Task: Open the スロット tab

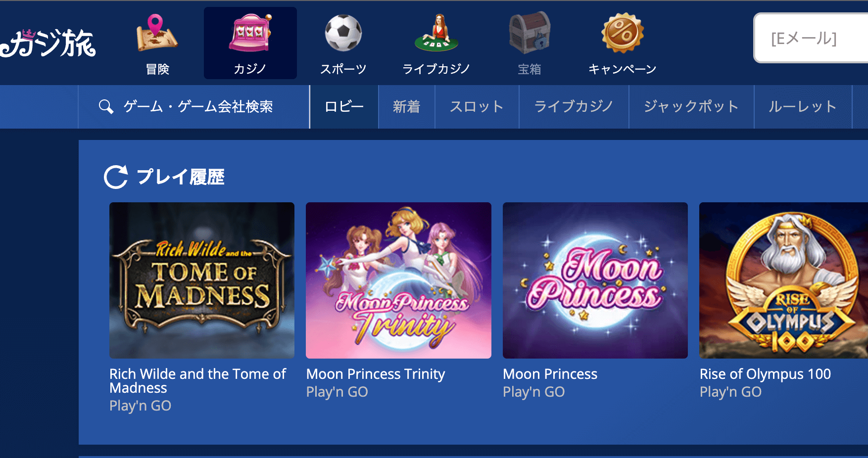Action: (x=477, y=107)
